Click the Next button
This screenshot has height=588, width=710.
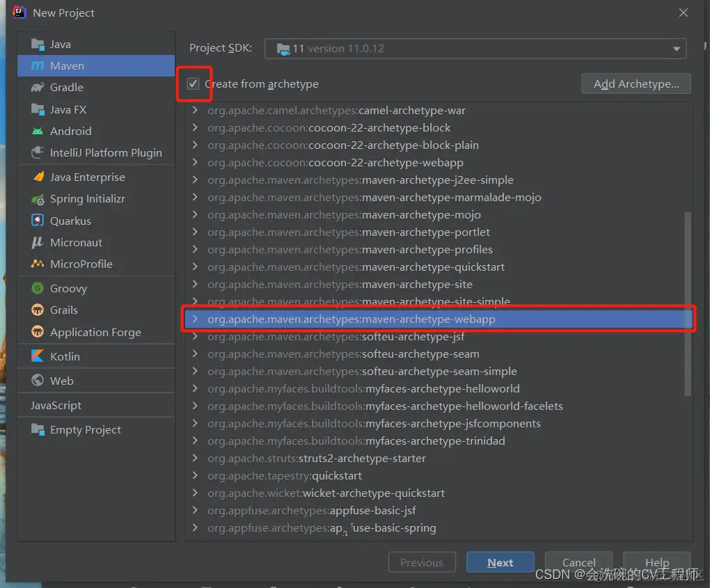500,562
